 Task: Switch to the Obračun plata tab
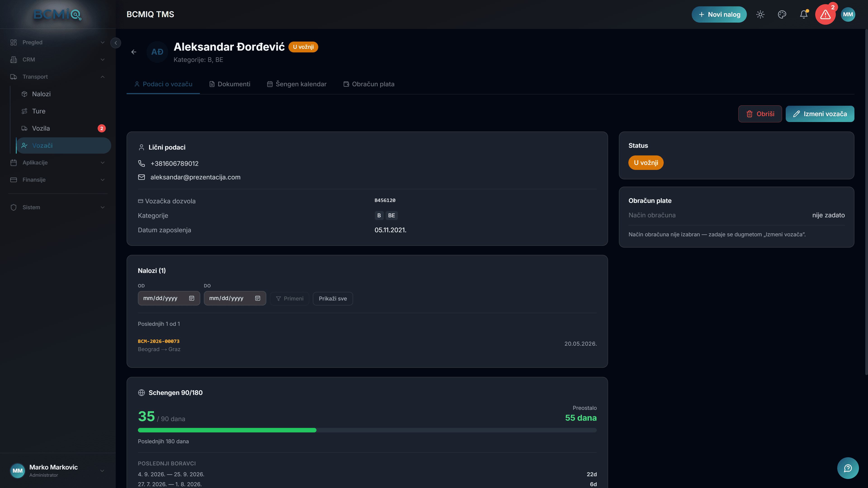(x=369, y=84)
